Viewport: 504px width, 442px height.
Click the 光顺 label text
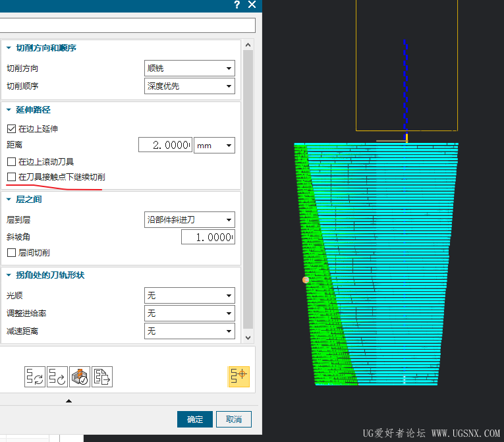coord(14,296)
